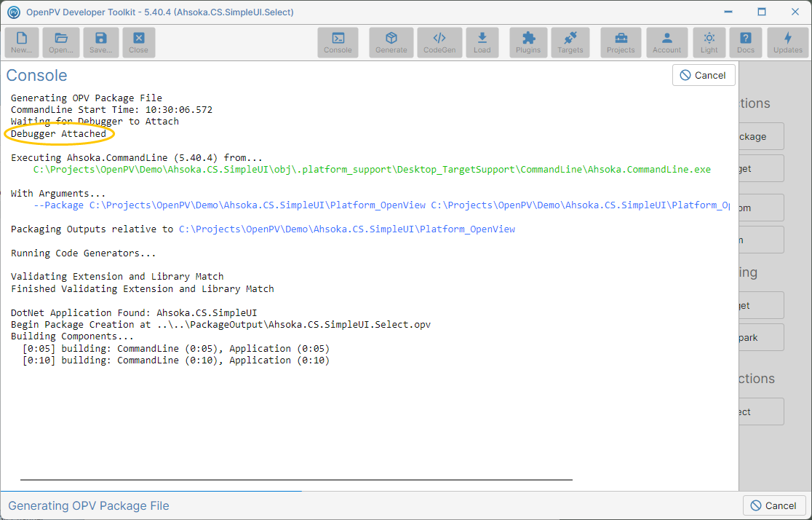Viewport: 812px width, 520px height.
Task: Click 'Running Code Generators...' line
Action: coord(84,253)
